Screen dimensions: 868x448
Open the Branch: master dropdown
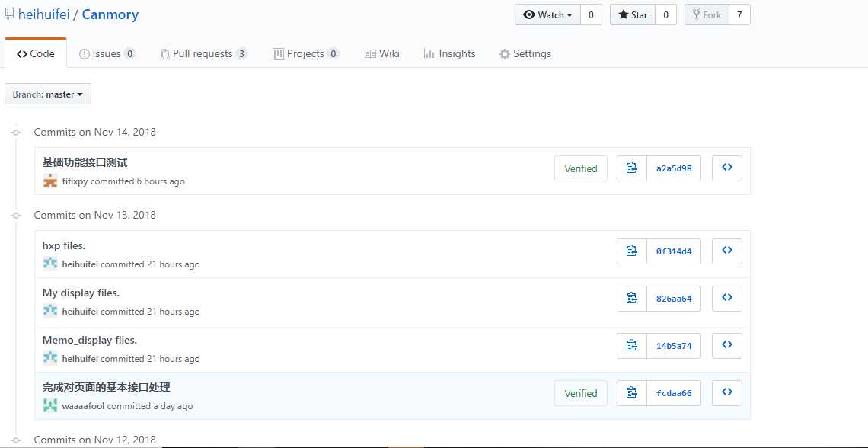(x=48, y=94)
